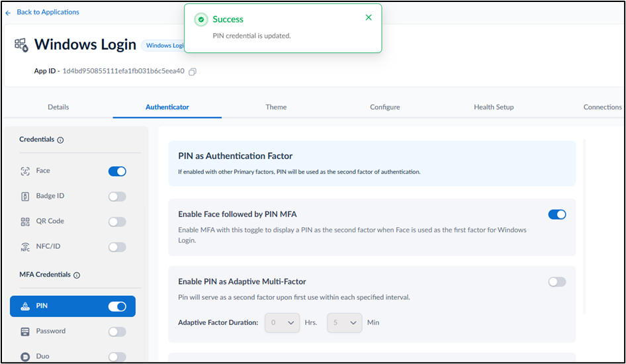
Task: Select the Password label
Action: coord(51,331)
